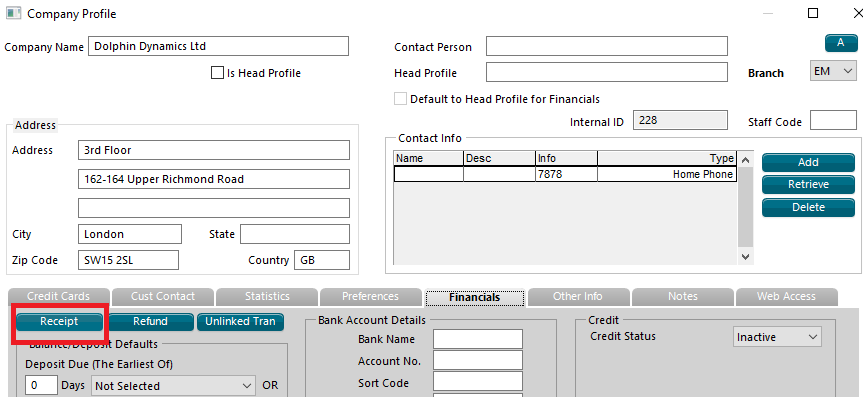Open the Branch dropdown
The image size is (863, 397).
click(833, 71)
